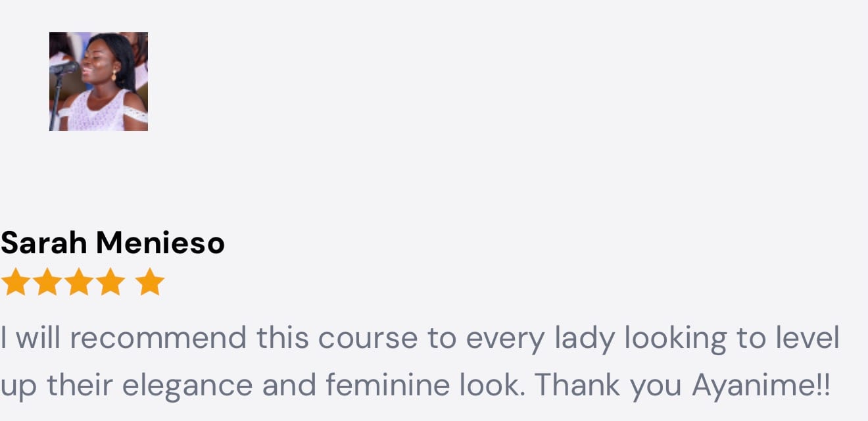
Task: Open Sarah Menieso's profile photo
Action: coord(99,81)
